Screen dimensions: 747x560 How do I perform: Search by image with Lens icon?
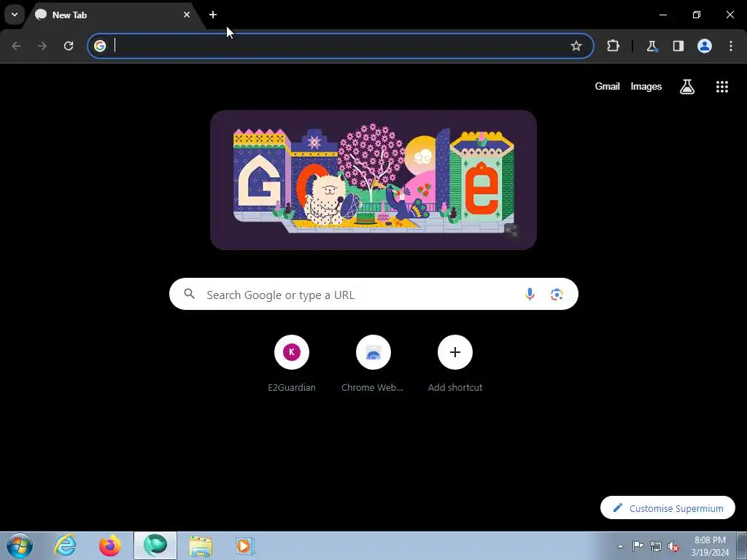557,295
